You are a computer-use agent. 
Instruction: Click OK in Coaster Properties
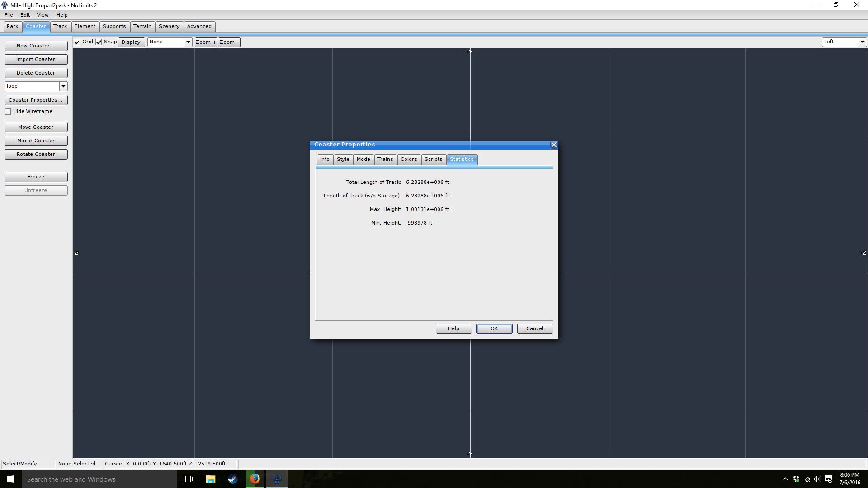[494, 328]
